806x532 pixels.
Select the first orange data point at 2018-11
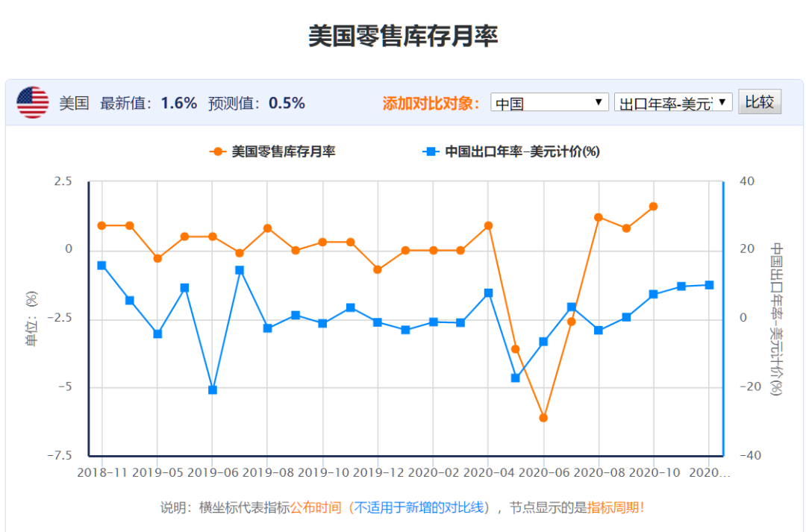point(101,225)
